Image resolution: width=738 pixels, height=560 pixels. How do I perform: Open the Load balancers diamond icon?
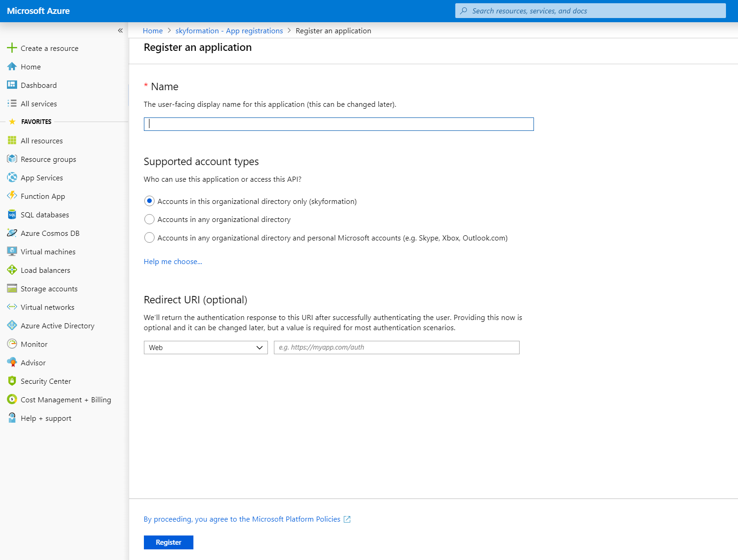(x=12, y=270)
